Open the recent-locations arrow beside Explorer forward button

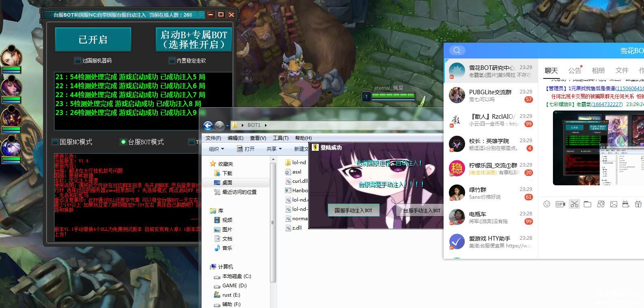pyautogui.click(x=227, y=126)
